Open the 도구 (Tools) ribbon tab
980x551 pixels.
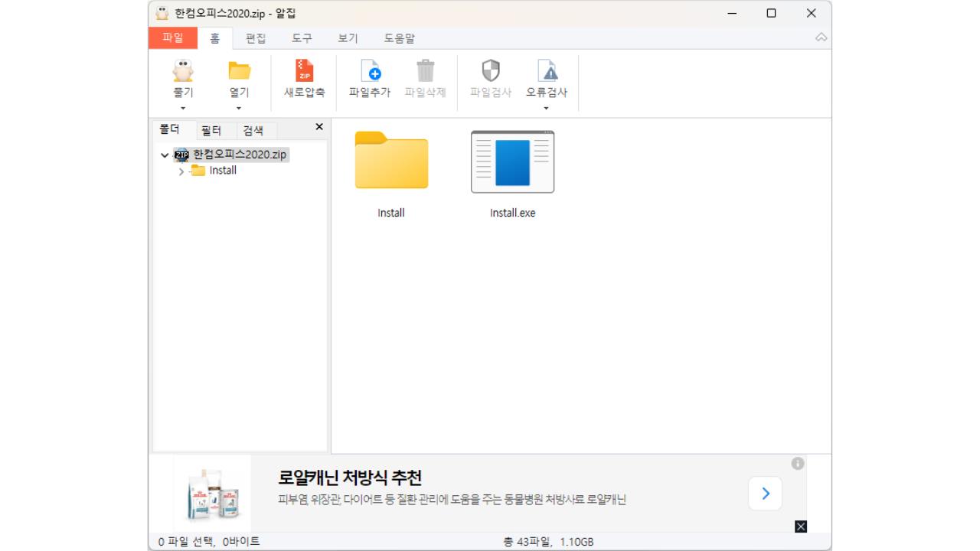(x=301, y=38)
